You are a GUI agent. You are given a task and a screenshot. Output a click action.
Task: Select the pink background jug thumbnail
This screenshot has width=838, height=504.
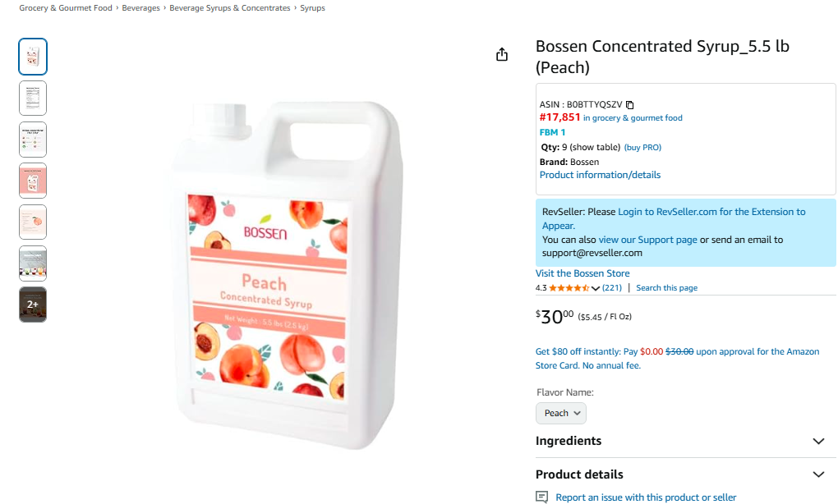(33, 181)
